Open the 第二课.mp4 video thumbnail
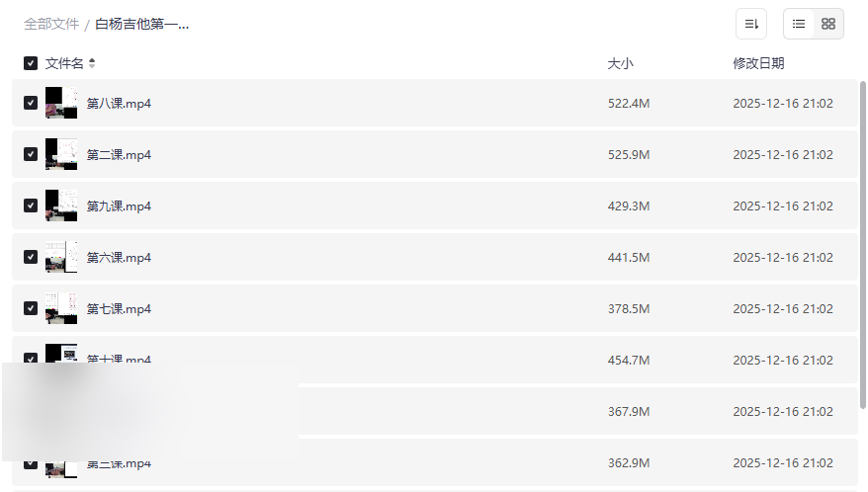This screenshot has width=868, height=492. pyautogui.click(x=61, y=154)
